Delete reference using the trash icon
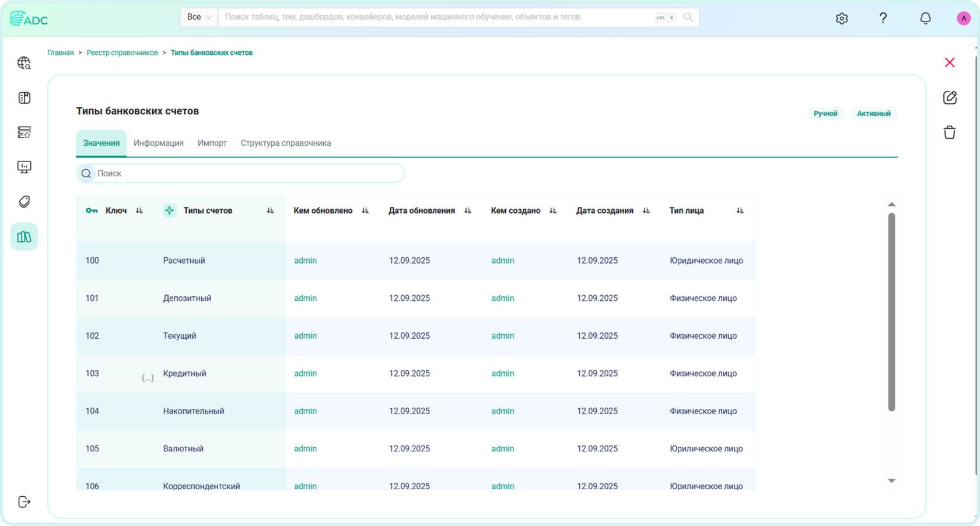Screen dimensions: 980x526 pyautogui.click(x=950, y=132)
